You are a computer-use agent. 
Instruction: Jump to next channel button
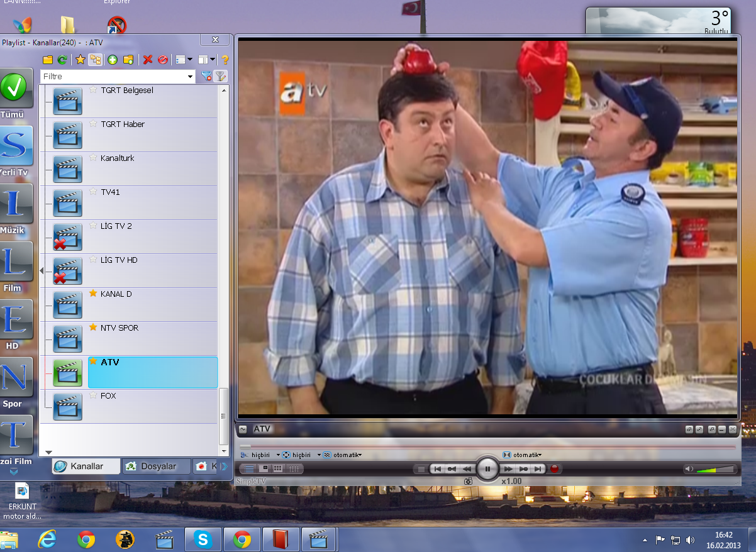pyautogui.click(x=538, y=469)
